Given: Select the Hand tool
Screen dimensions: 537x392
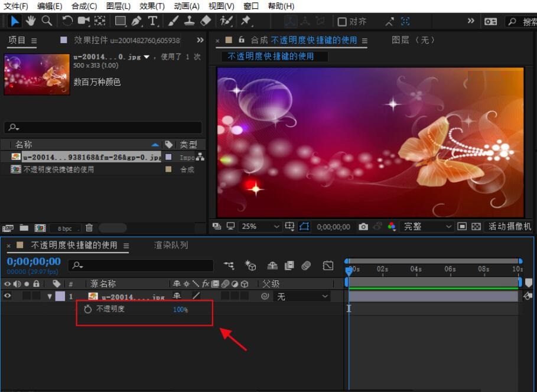Looking at the screenshot, I should click(x=31, y=21).
